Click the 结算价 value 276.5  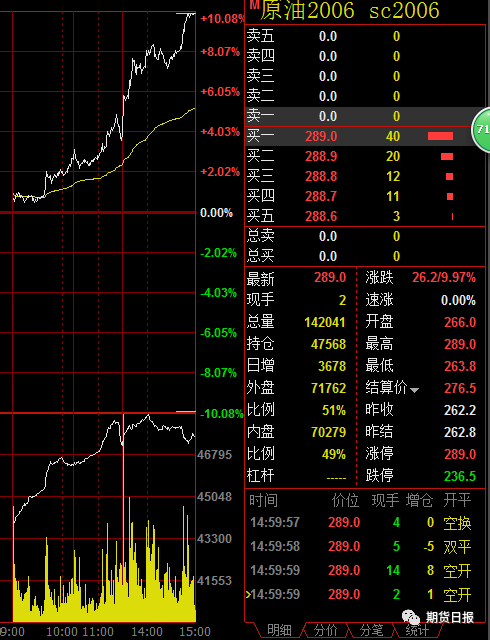pos(460,388)
